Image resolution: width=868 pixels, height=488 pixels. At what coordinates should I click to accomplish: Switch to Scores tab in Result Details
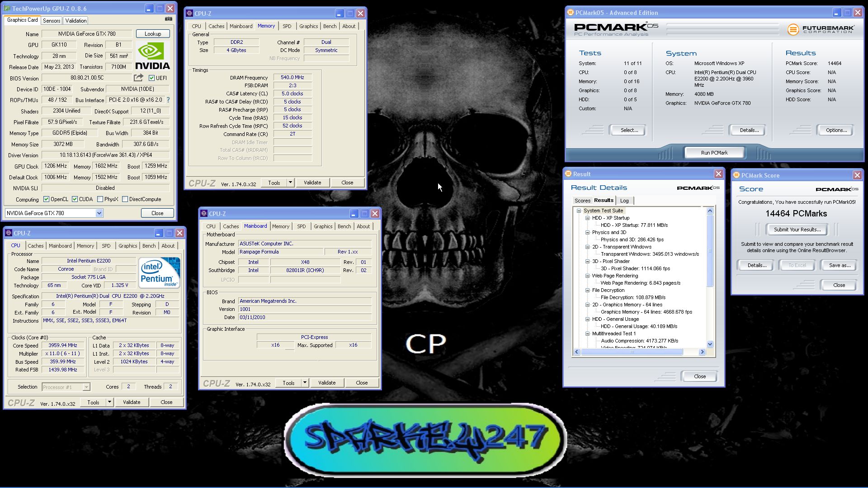pyautogui.click(x=582, y=201)
